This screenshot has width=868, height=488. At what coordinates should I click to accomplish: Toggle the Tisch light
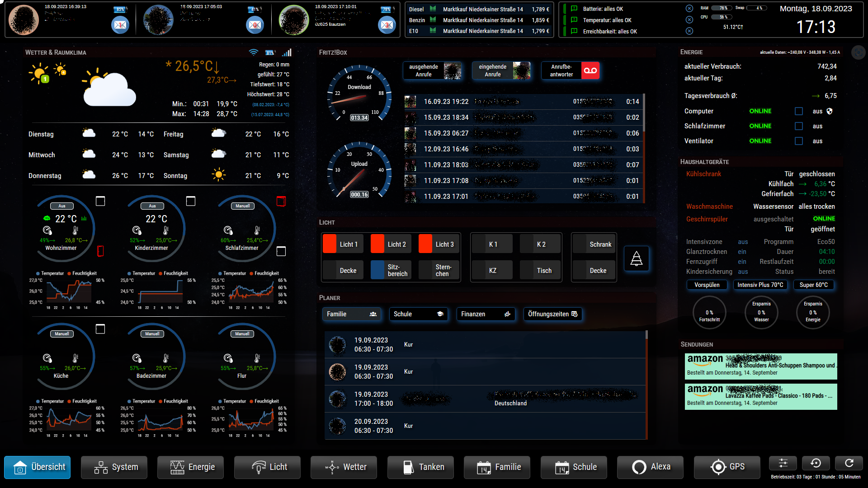click(540, 270)
